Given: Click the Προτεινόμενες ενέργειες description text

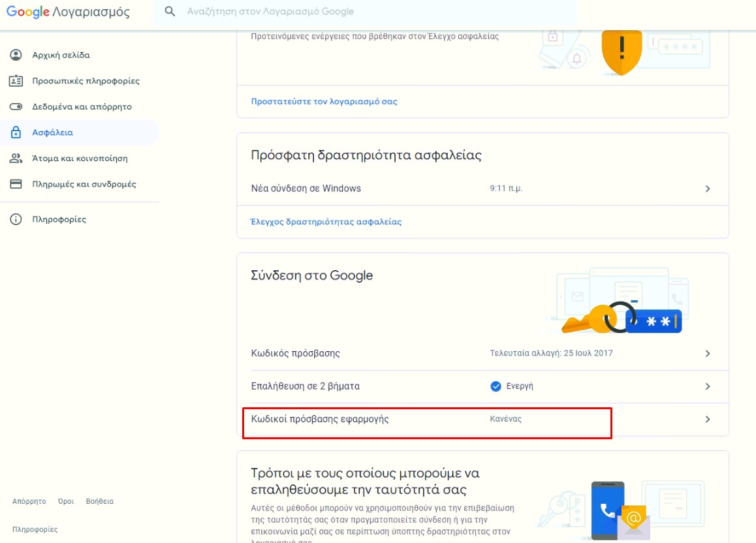Looking at the screenshot, I should [375, 36].
